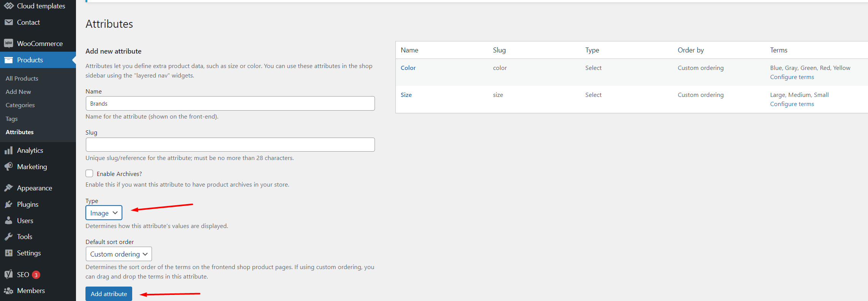Click the Members group icon

pos(9,291)
